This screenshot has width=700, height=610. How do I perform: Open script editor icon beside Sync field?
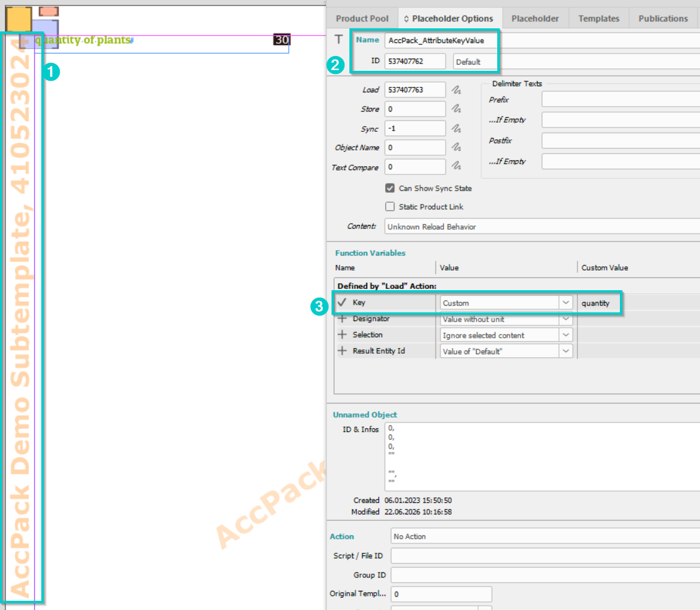pyautogui.click(x=456, y=129)
